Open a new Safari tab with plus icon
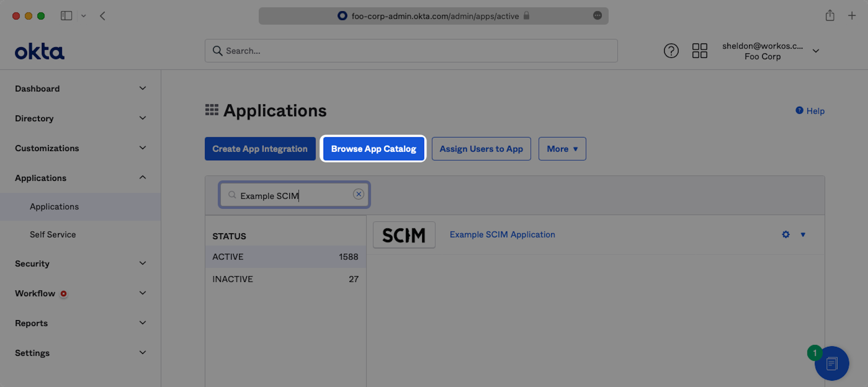Viewport: 868px width, 387px height. click(852, 16)
